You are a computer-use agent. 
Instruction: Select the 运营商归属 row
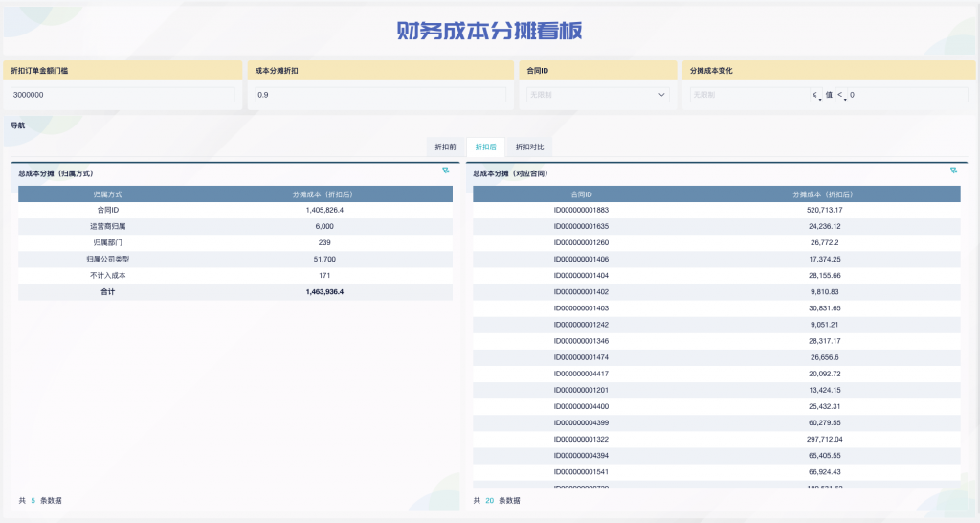tap(107, 226)
